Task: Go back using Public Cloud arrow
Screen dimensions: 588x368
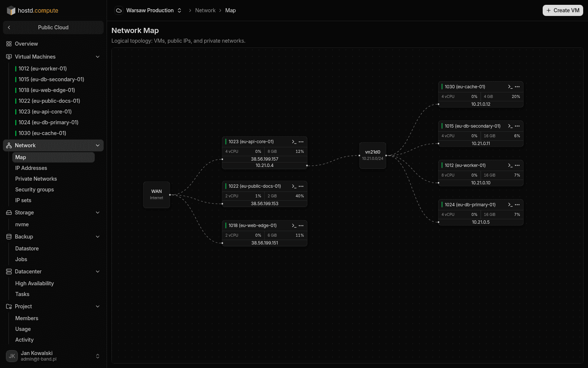Action: point(9,27)
